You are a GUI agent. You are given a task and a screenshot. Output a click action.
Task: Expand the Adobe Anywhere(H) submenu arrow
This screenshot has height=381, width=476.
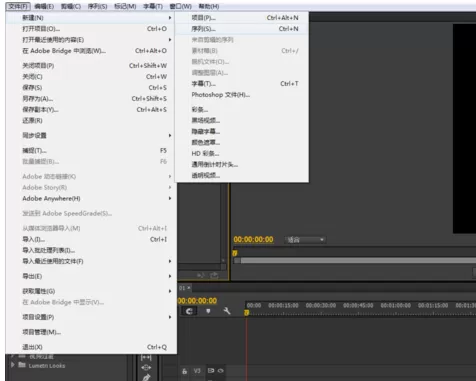[x=170, y=198]
